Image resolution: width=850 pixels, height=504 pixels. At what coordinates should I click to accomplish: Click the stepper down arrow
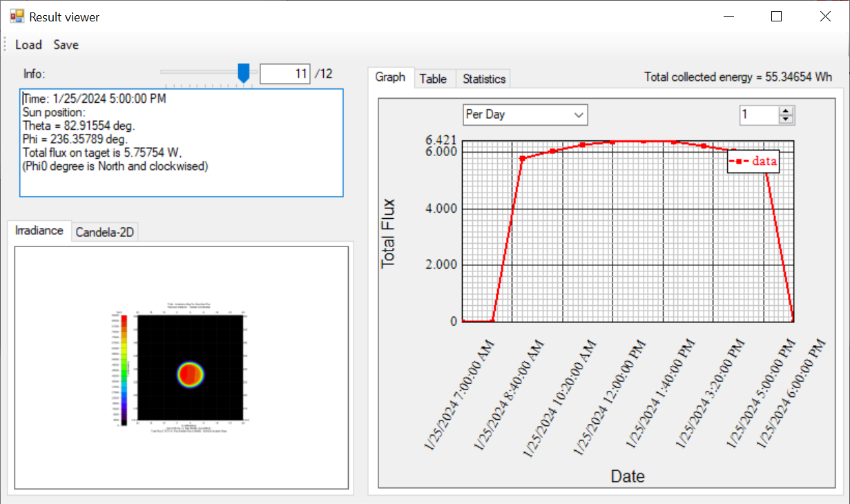click(x=786, y=119)
